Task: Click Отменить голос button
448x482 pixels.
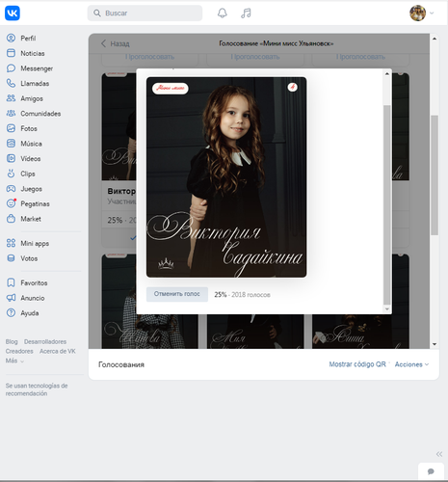Action: point(177,294)
